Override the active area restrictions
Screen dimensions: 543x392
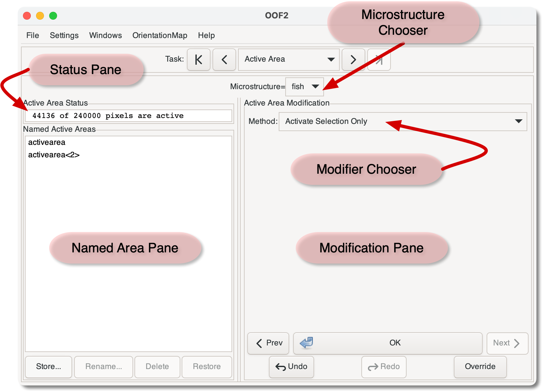pyautogui.click(x=480, y=367)
